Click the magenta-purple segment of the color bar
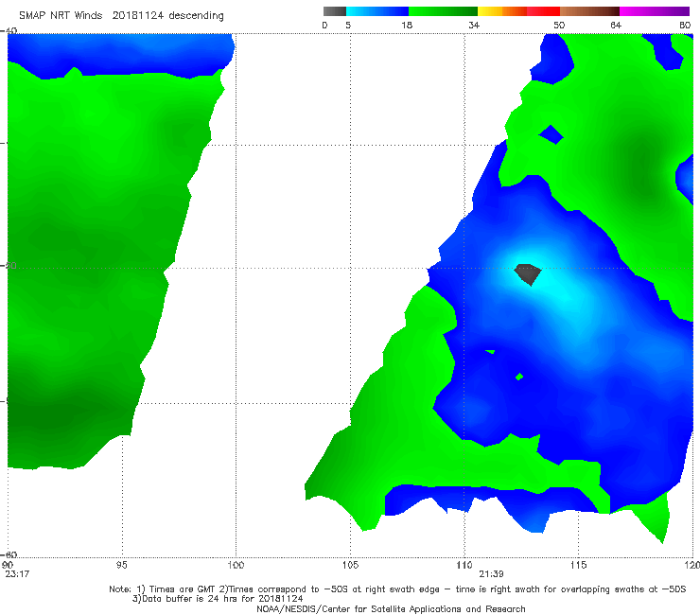700x615 pixels. pos(655,11)
